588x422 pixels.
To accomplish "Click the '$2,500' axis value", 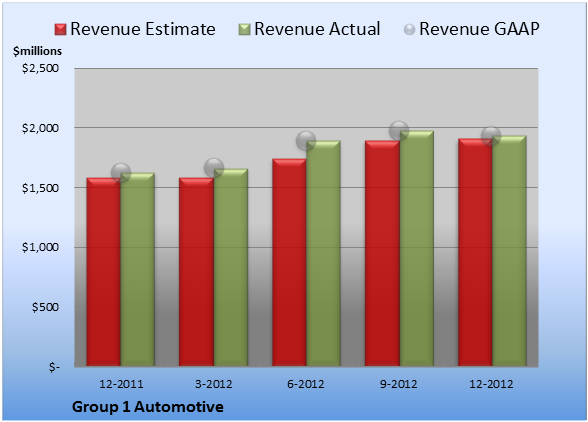I will coord(40,68).
